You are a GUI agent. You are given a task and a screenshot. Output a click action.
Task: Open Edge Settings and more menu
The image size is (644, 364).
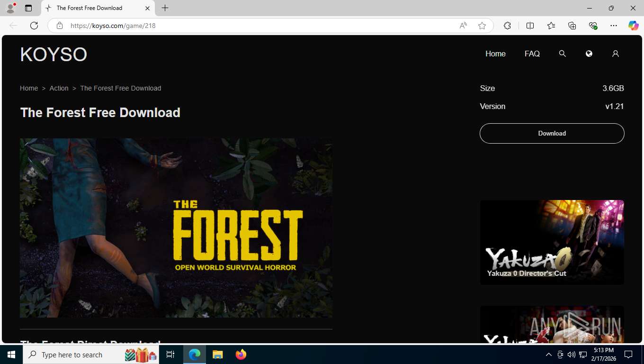coord(614,26)
